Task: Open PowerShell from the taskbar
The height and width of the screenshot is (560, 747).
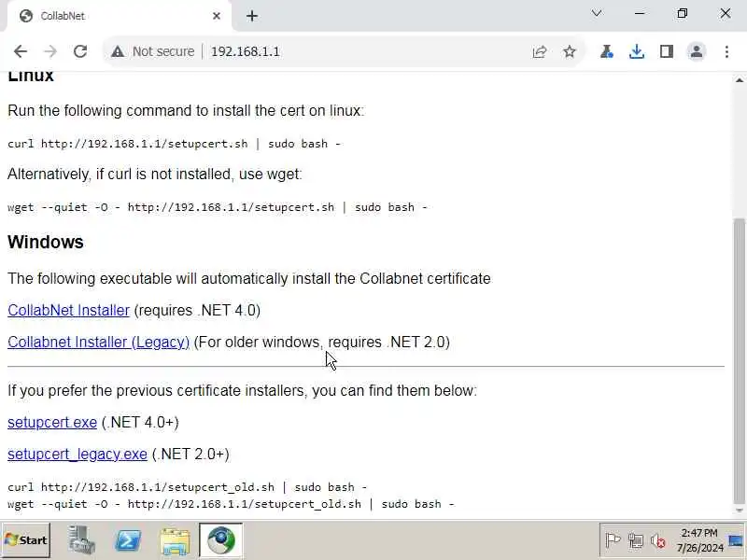Action: [128, 540]
